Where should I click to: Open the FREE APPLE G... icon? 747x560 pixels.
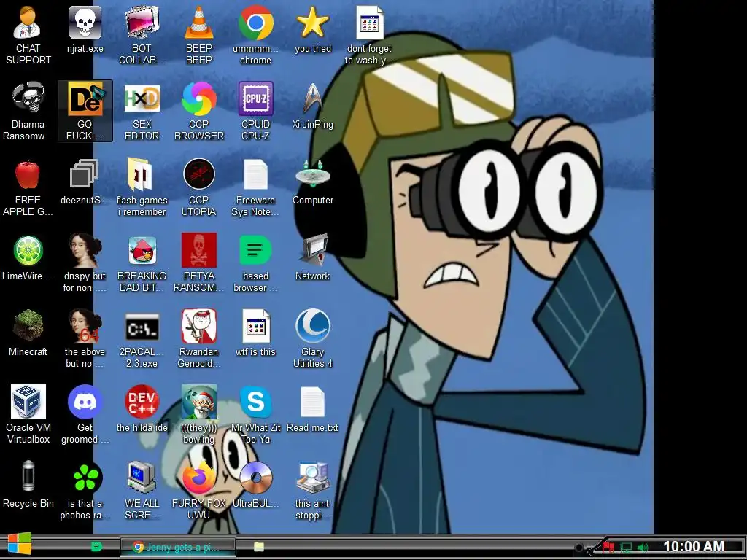pos(28,187)
